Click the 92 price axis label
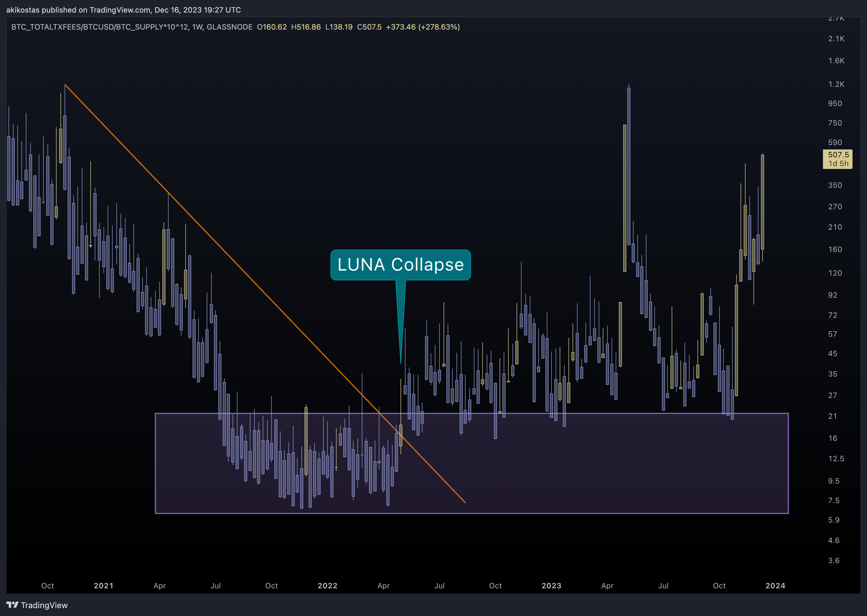 click(832, 295)
